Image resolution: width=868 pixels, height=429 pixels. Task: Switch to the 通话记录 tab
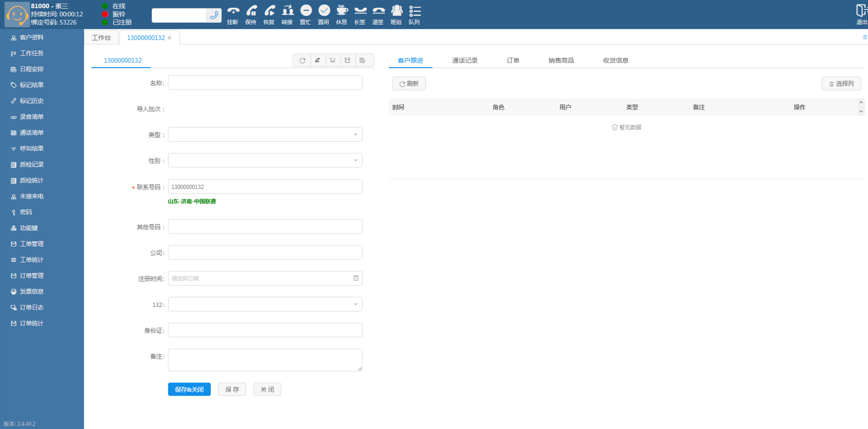[x=465, y=61]
